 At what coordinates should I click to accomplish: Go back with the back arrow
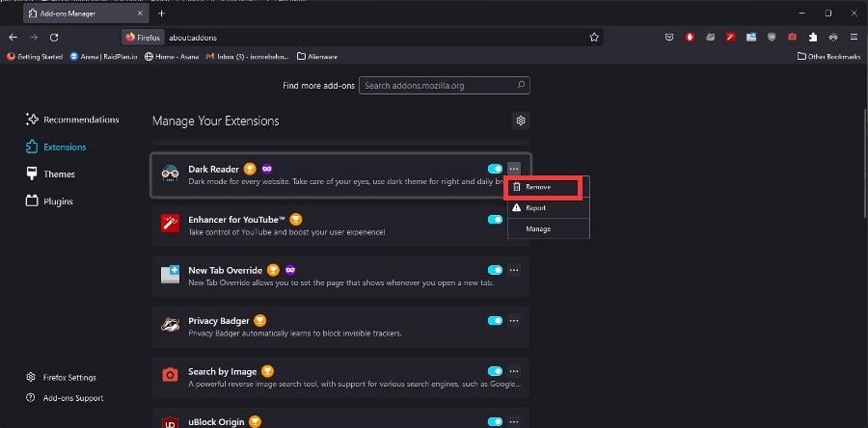pyautogui.click(x=14, y=38)
